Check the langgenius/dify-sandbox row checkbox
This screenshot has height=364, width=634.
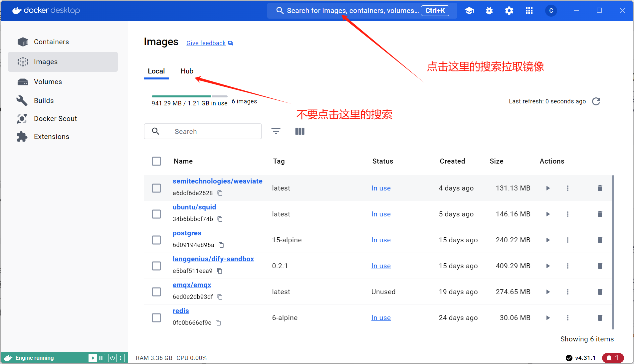[x=156, y=266]
